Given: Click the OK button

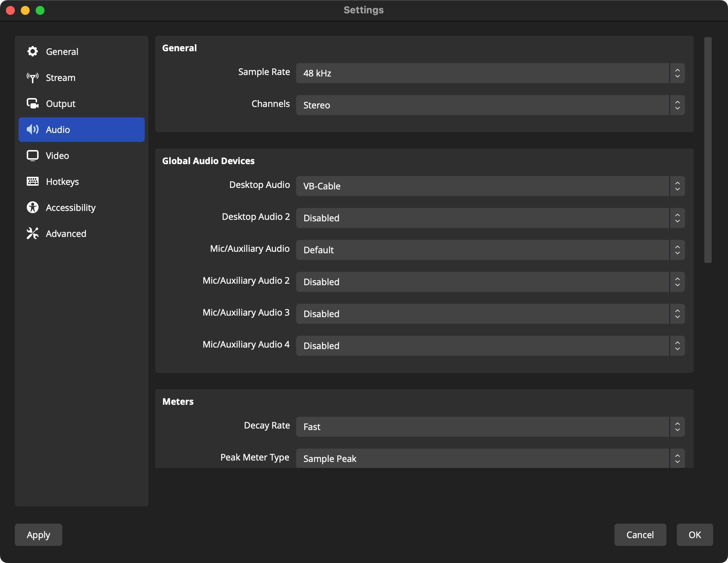Looking at the screenshot, I should (x=694, y=535).
